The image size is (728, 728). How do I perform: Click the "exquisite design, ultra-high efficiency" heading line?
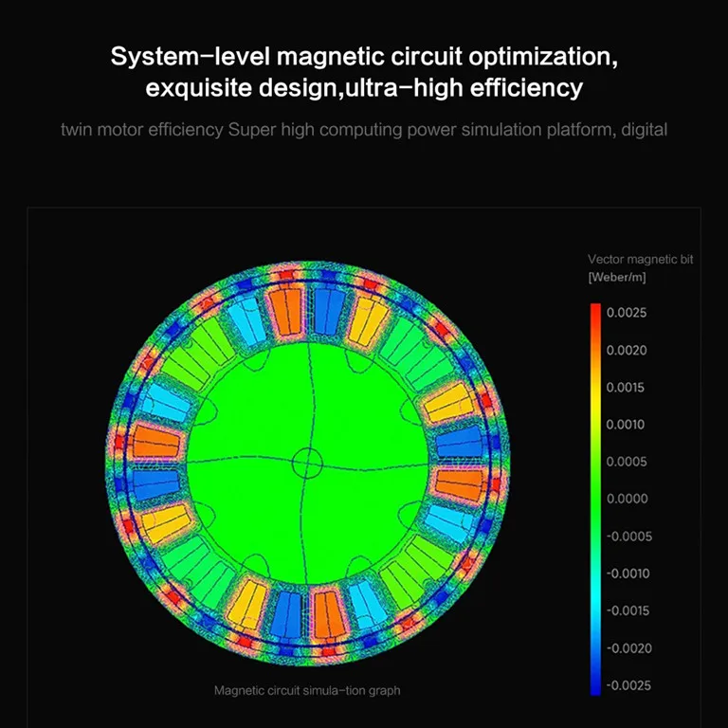coord(364,89)
